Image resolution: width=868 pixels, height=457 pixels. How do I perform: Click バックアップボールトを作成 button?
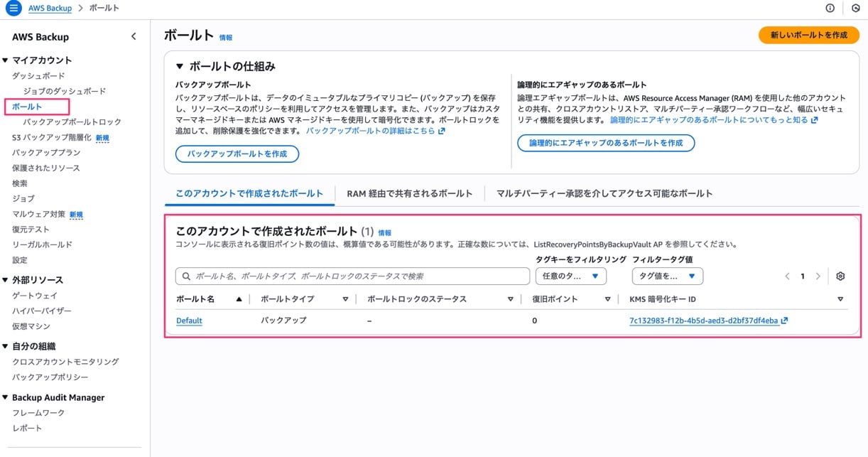coord(237,154)
